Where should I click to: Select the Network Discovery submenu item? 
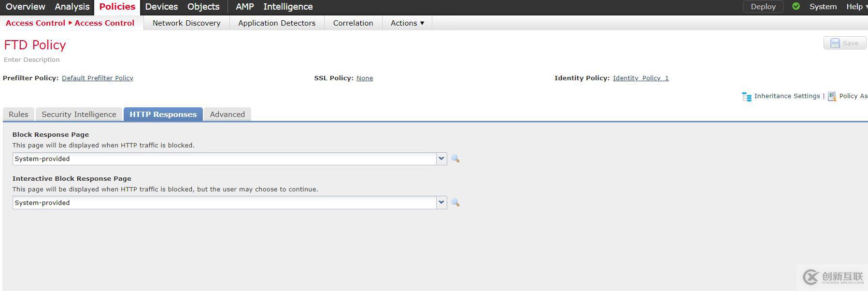[186, 23]
